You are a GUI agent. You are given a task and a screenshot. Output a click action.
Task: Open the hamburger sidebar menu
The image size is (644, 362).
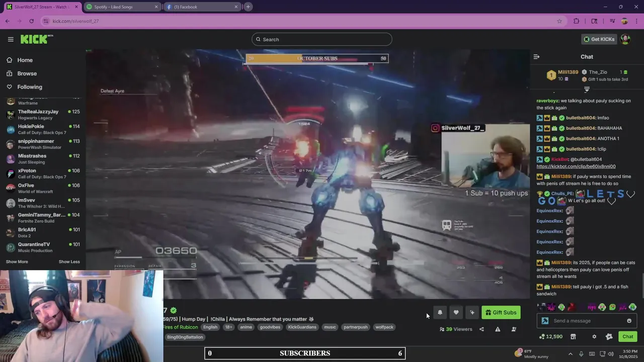click(11, 39)
